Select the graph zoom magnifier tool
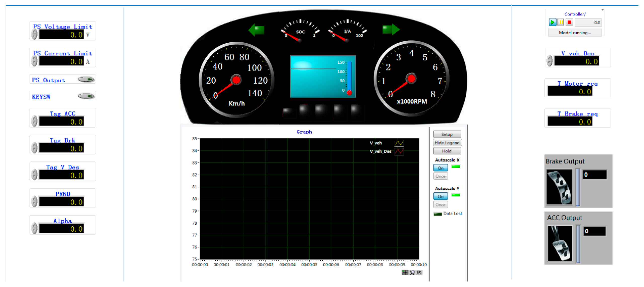 (412, 272)
